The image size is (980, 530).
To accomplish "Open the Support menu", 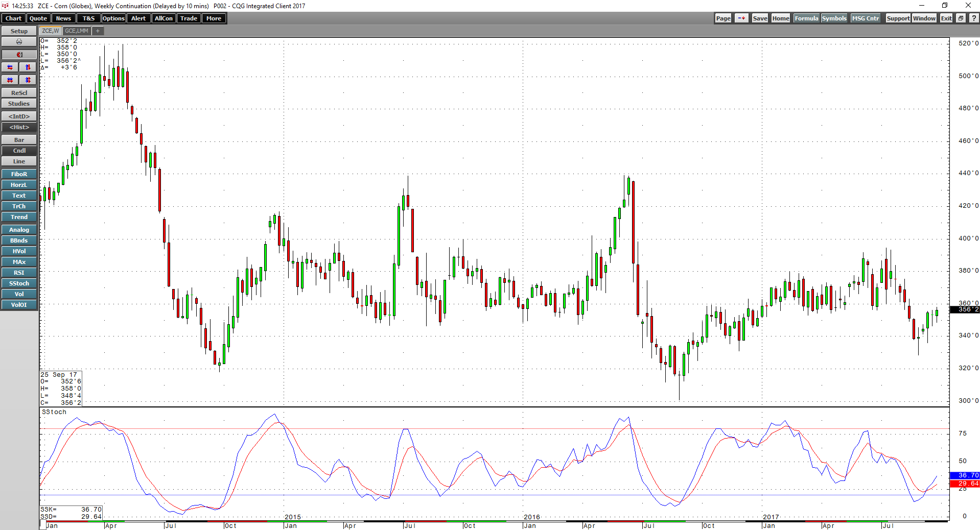I will click(x=898, y=18).
